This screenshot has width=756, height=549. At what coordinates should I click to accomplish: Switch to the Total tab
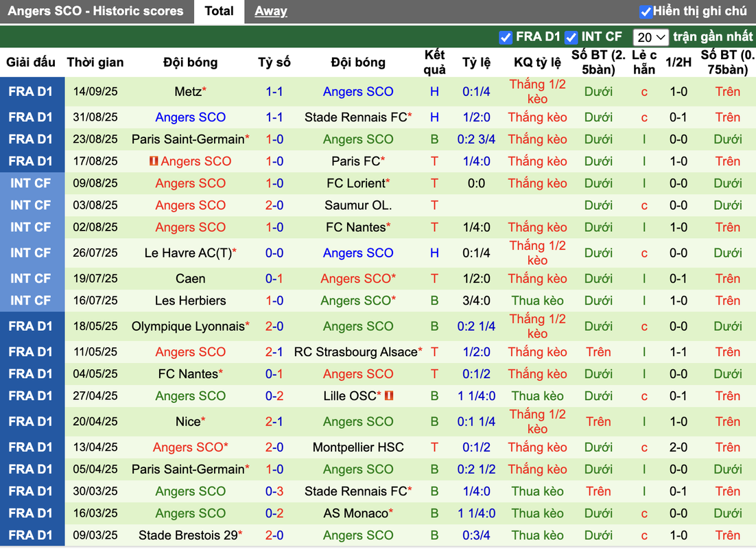coord(219,11)
